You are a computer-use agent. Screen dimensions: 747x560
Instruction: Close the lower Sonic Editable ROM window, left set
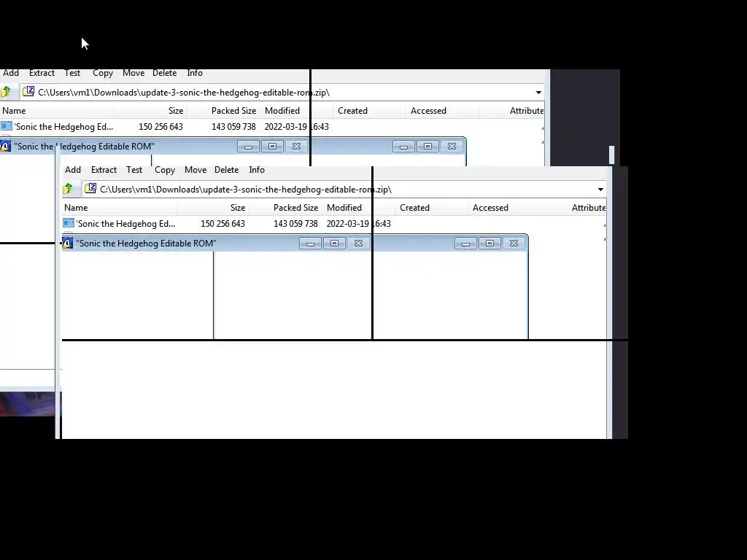pyautogui.click(x=358, y=244)
